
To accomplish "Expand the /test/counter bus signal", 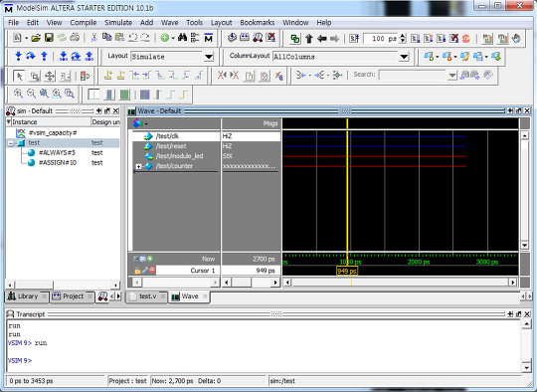I will coord(138,166).
